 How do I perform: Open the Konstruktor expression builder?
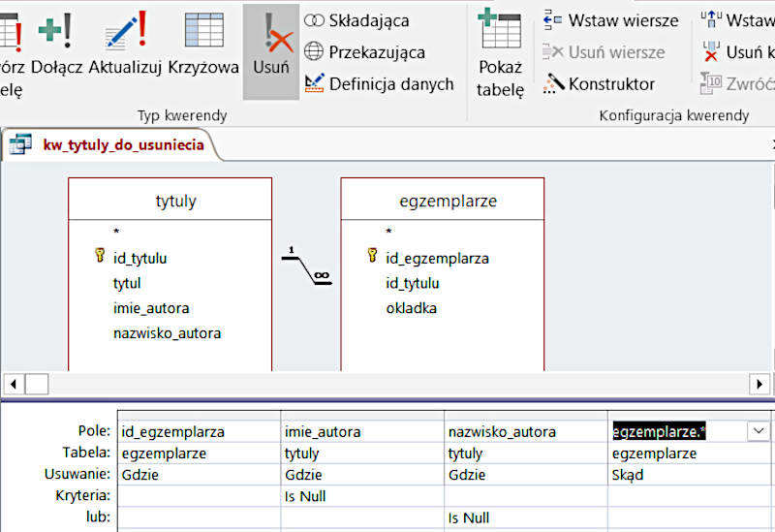pyautogui.click(x=599, y=83)
